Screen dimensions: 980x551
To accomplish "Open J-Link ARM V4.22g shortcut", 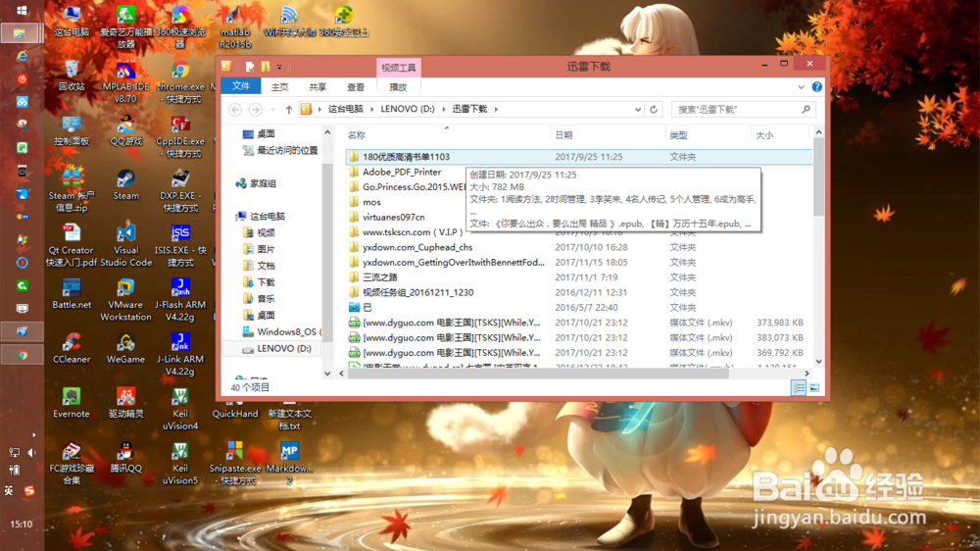I will coord(180,353).
